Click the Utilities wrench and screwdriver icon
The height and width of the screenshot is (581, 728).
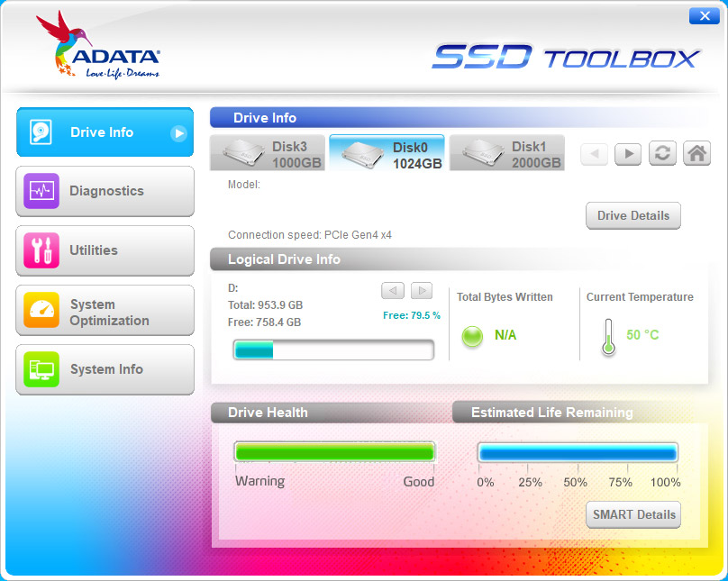41,250
